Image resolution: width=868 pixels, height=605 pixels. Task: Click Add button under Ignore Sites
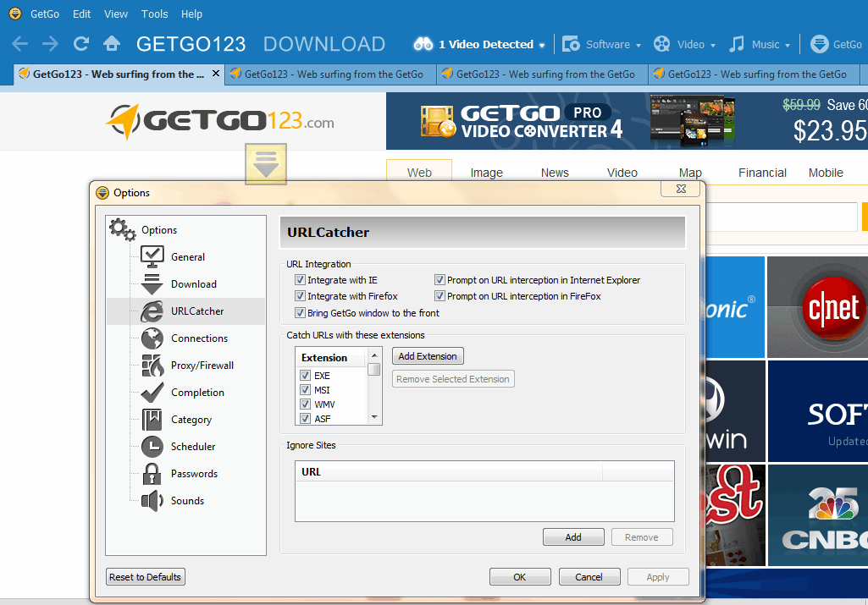573,537
